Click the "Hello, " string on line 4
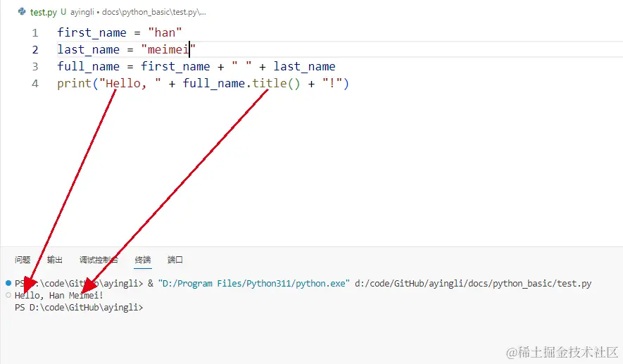 (x=130, y=84)
